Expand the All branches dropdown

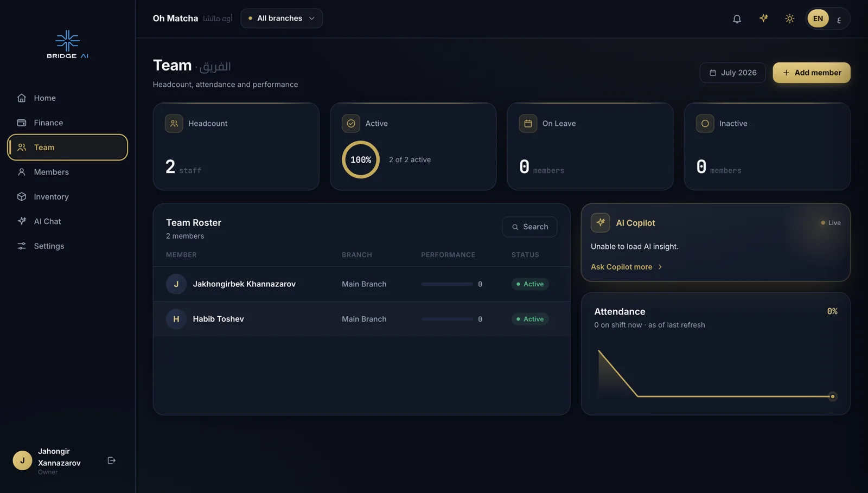coord(282,18)
